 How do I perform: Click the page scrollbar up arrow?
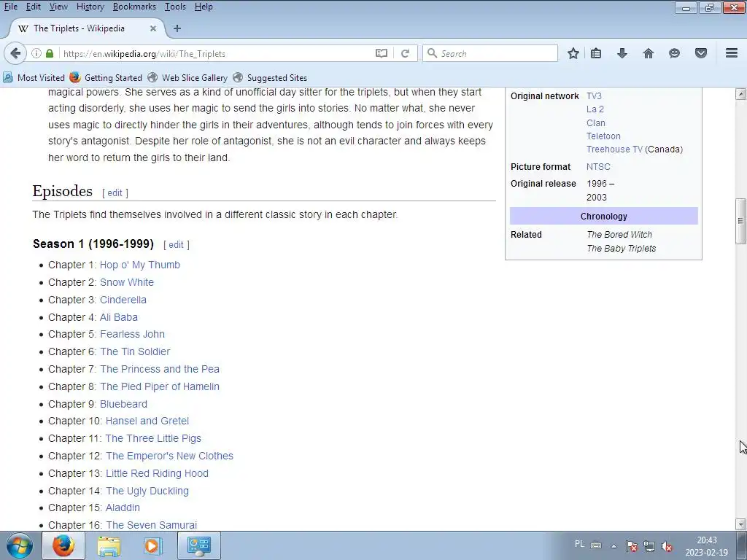(741, 94)
